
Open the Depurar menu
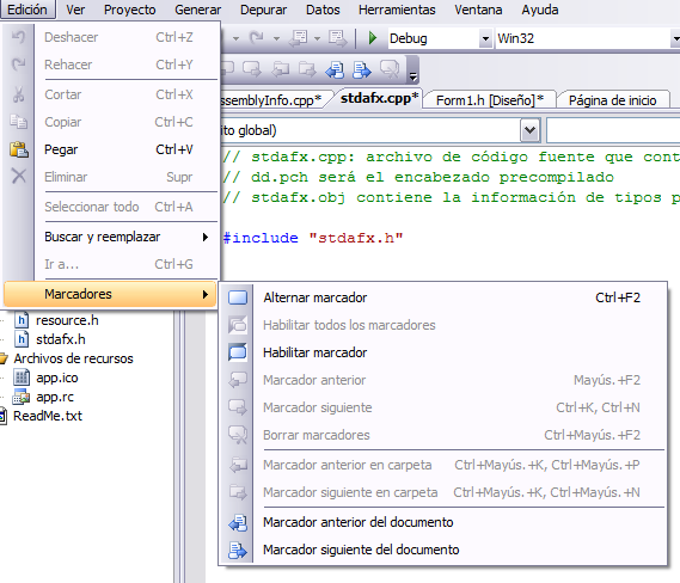[x=263, y=10]
